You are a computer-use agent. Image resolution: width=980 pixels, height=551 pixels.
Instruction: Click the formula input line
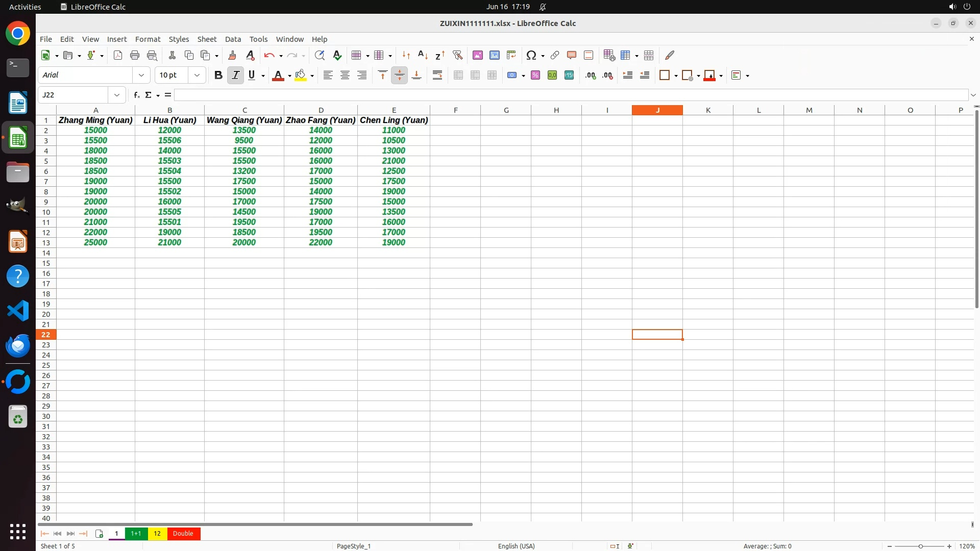pos(571,95)
